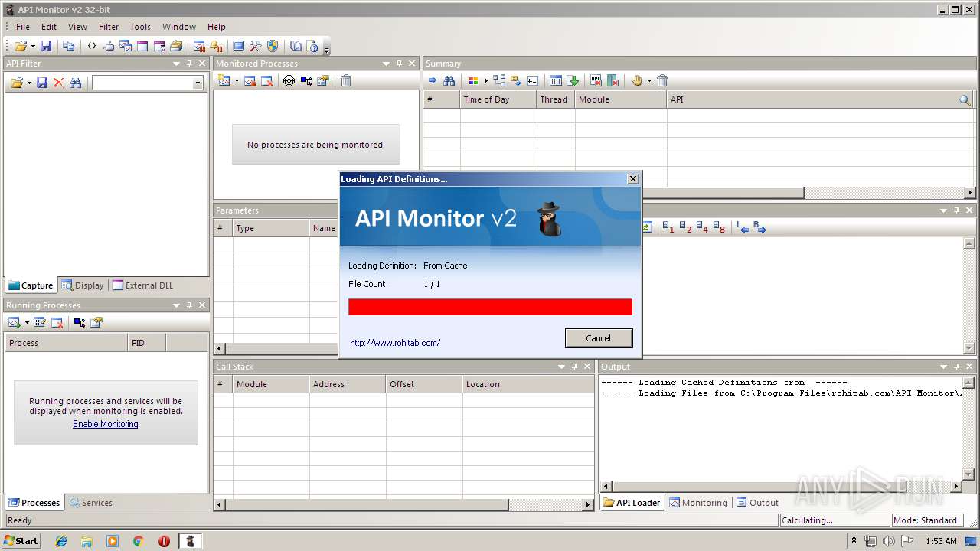Open Monitored Processes panel dropdown arrow
980x551 pixels.
pos(386,64)
